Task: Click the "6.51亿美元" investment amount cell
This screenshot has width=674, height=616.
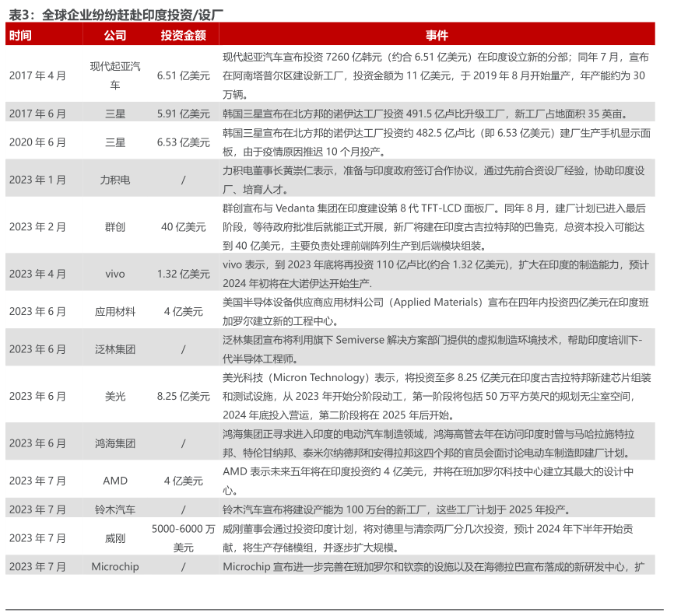Action: 183,75
